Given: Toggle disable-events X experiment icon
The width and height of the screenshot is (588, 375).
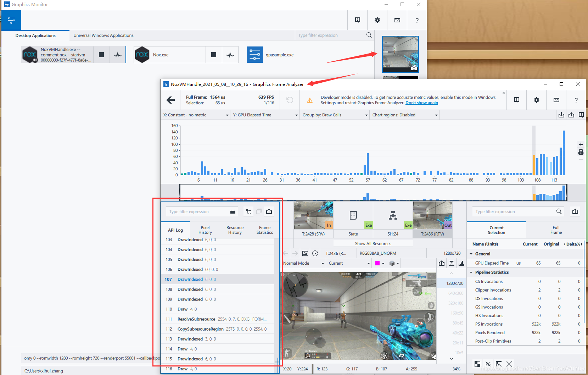Looking at the screenshot, I should (509, 364).
